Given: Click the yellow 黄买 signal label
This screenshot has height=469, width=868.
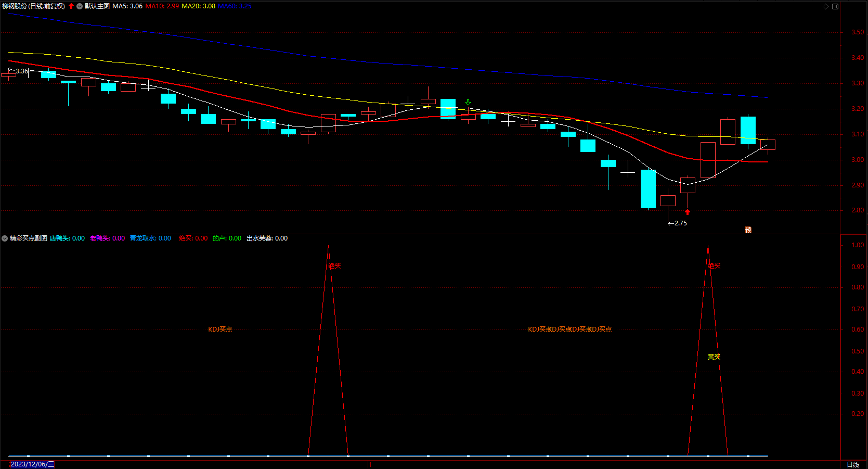Looking at the screenshot, I should [714, 357].
